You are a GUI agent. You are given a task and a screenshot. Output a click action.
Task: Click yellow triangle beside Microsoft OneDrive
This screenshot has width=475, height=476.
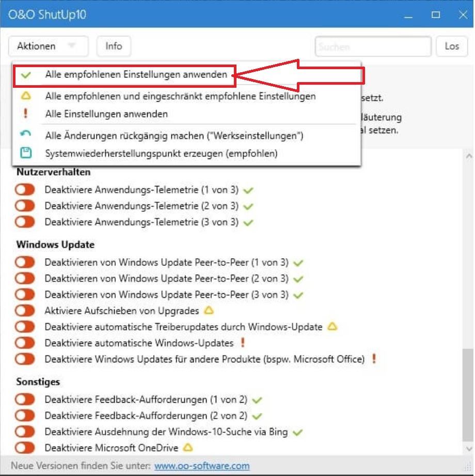point(188,448)
